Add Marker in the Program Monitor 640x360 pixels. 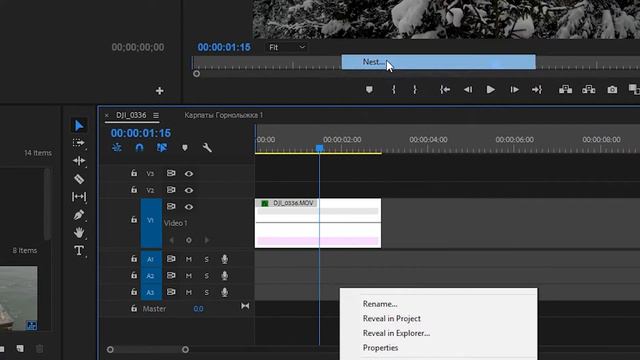[369, 89]
